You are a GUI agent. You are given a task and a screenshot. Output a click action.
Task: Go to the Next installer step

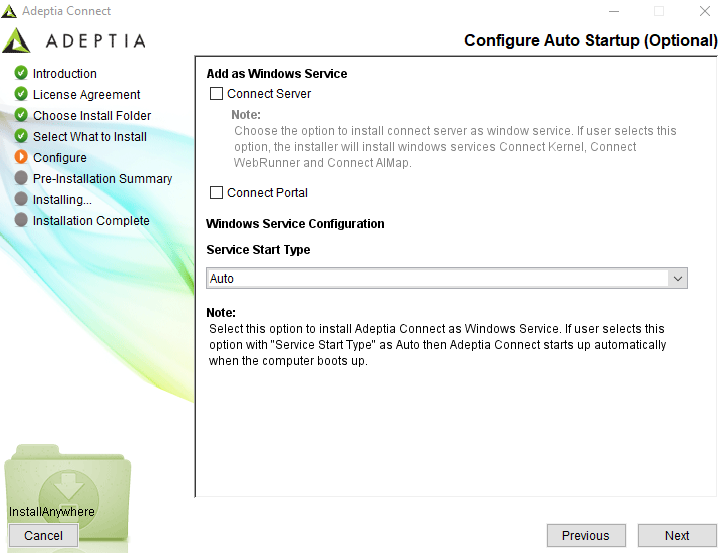click(x=676, y=536)
